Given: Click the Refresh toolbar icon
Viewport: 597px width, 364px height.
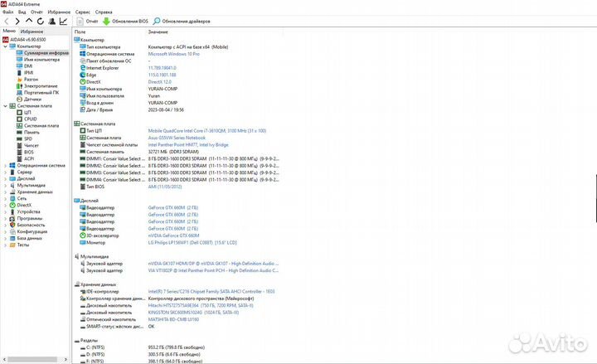Looking at the screenshot, I should [x=41, y=21].
